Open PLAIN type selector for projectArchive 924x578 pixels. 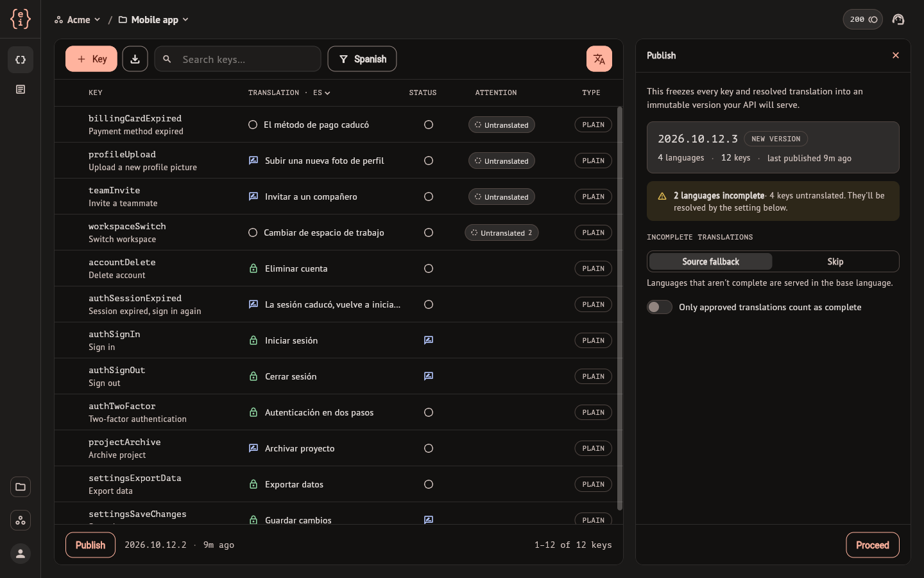pos(593,448)
